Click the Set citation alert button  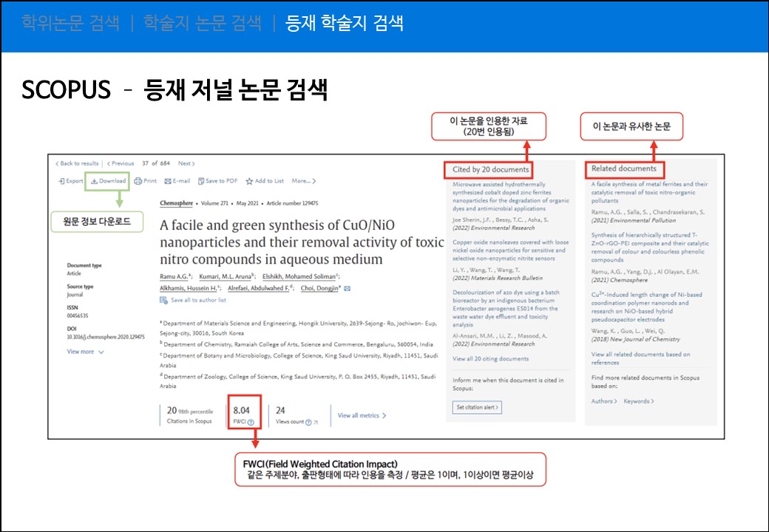tap(477, 408)
